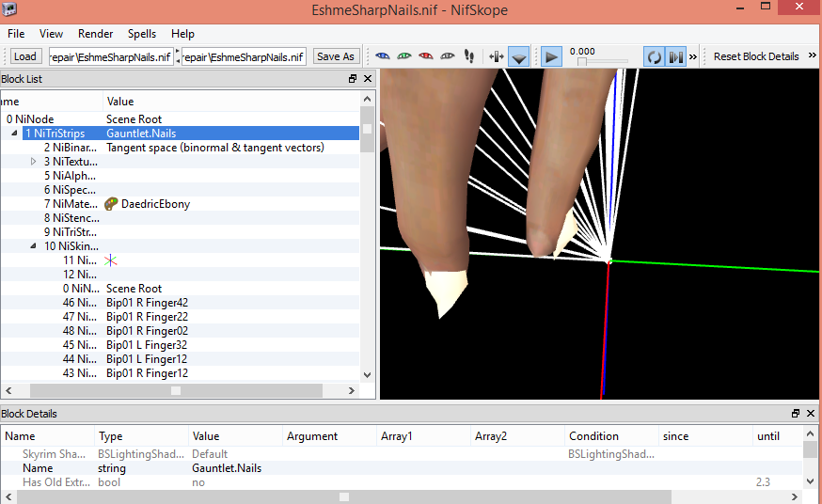This screenshot has height=504, width=822.
Task: Select the 2 NiBinar... Tangent space row
Action: (180, 148)
